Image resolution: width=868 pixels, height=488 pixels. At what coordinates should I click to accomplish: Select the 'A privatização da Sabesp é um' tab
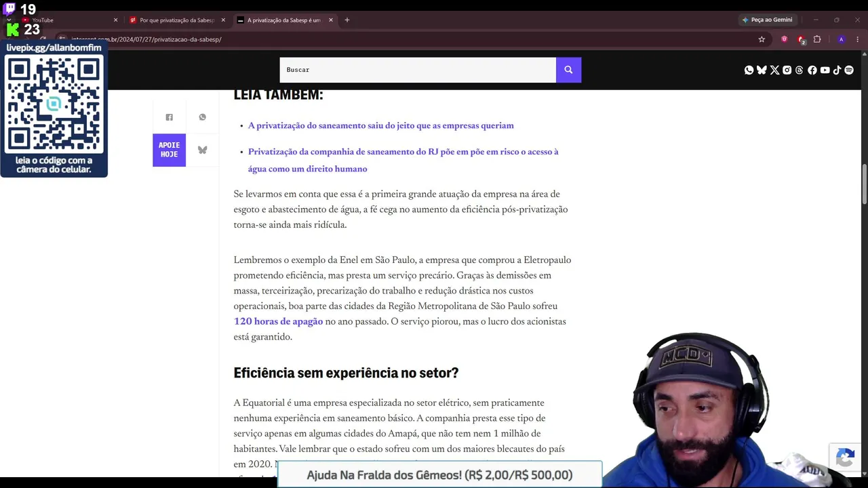(x=285, y=20)
